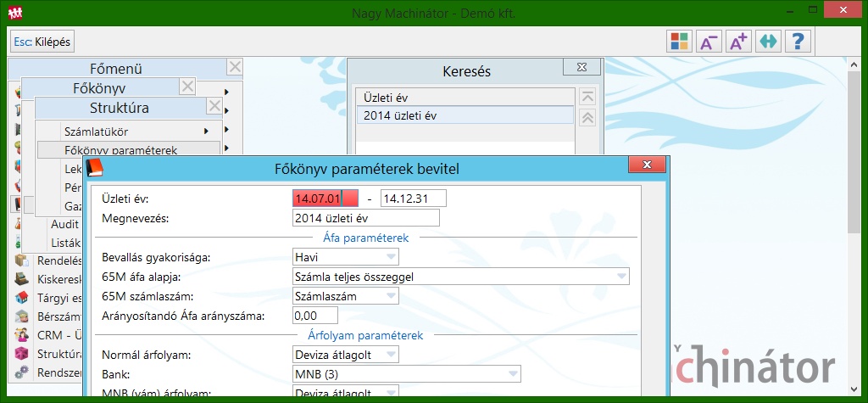Click the scroll up arrow of main scrollbar

pyautogui.click(x=854, y=63)
